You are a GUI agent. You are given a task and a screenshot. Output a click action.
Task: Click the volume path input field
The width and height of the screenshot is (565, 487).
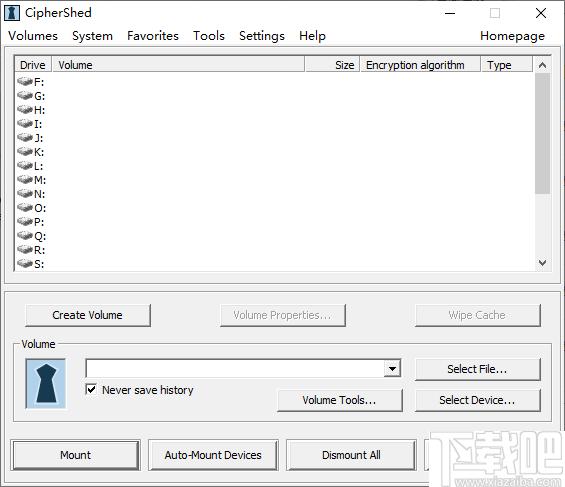(x=235, y=368)
